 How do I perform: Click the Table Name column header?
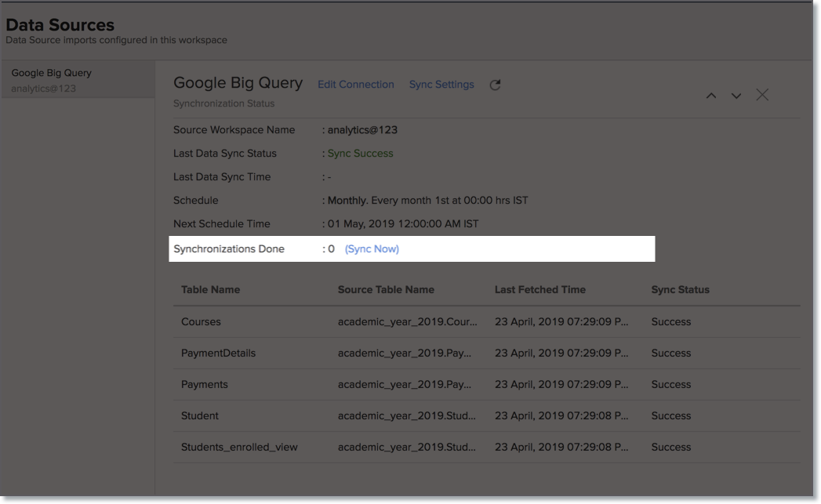click(210, 290)
